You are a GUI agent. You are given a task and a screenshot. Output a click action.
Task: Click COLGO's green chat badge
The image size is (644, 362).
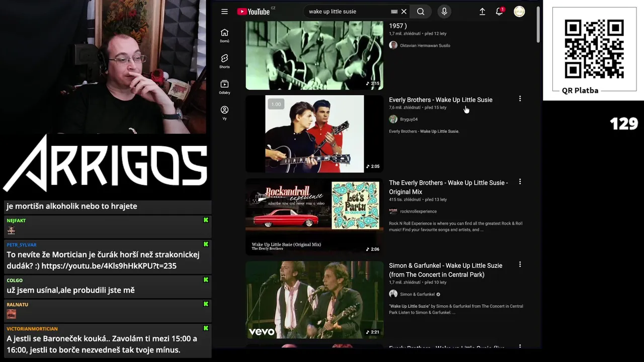206,280
